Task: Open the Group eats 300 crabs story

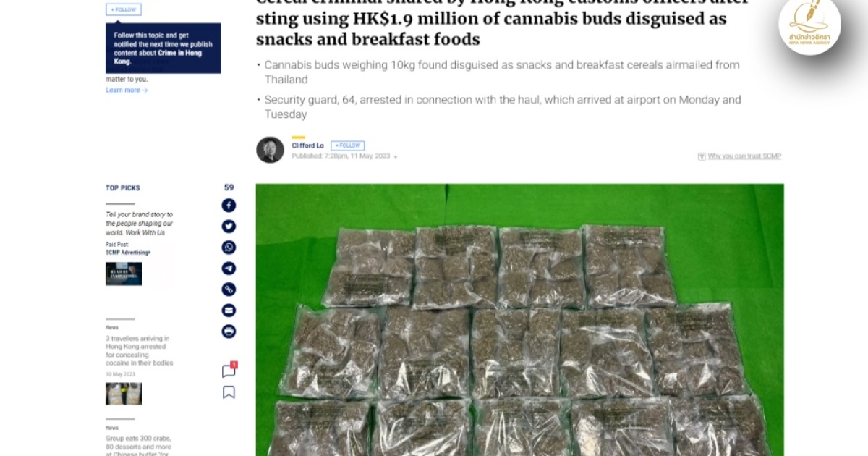Action: pyautogui.click(x=138, y=446)
